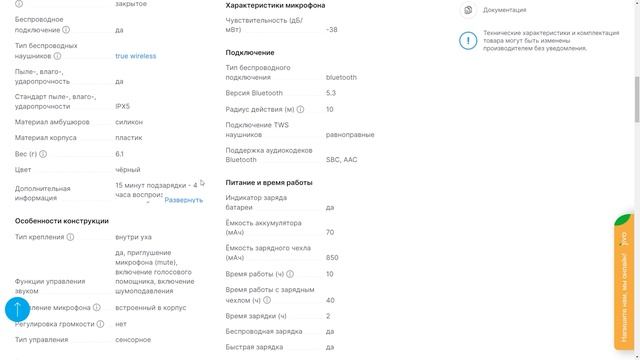Image resolution: width=640 pixels, height=360 pixels.
Task: Click the blue scroll-to-top arrow button
Action: pos(17,309)
